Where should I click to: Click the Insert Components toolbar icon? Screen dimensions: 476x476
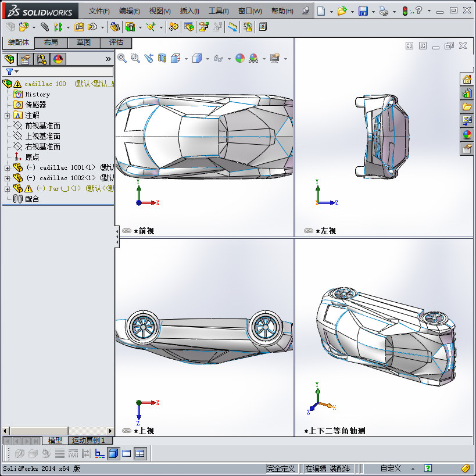click(x=24, y=27)
